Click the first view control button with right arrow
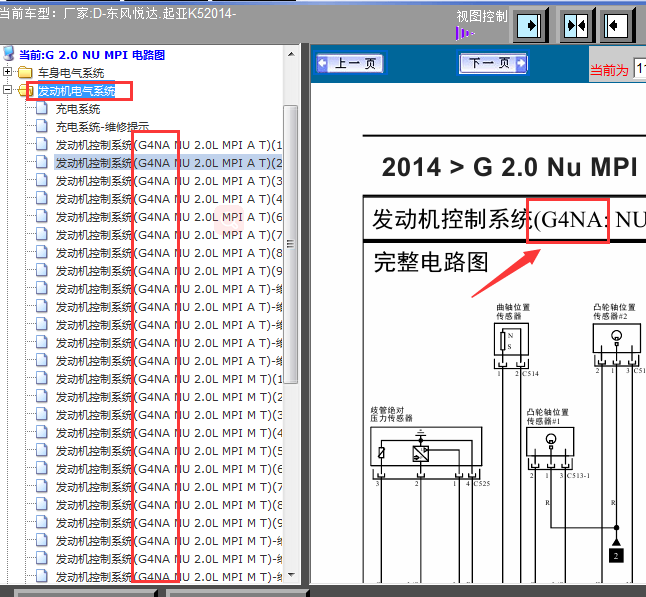This screenshot has height=597, width=646. [x=530, y=26]
